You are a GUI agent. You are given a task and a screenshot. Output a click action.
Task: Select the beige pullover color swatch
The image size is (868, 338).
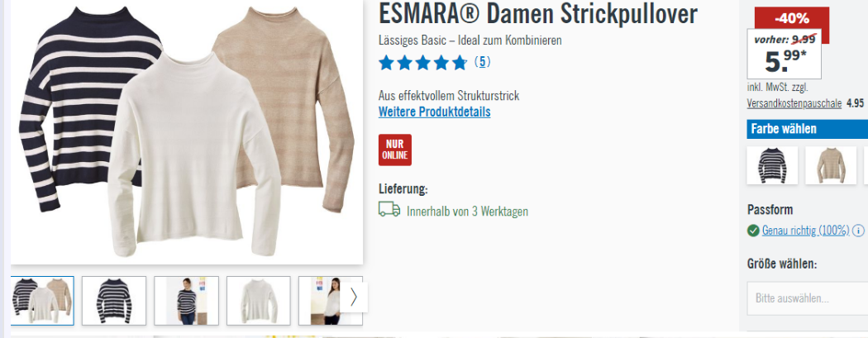point(831,165)
